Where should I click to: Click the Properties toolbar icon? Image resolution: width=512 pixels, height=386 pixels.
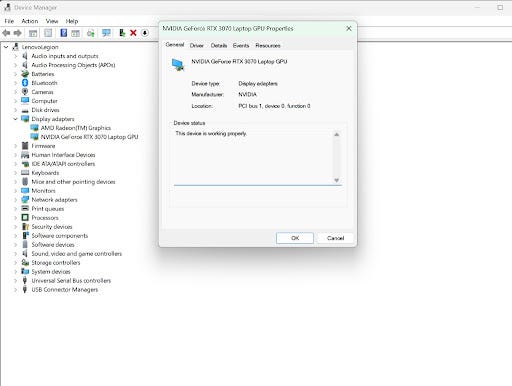(x=48, y=33)
